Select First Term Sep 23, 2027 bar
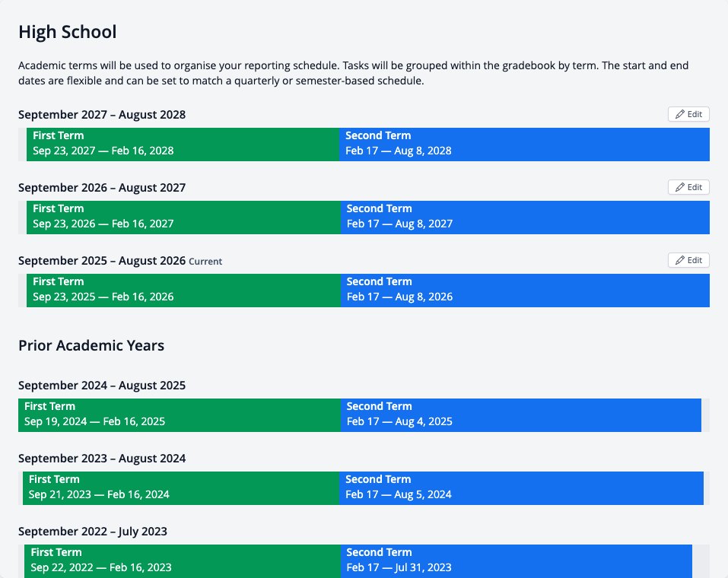 pyautogui.click(x=183, y=144)
